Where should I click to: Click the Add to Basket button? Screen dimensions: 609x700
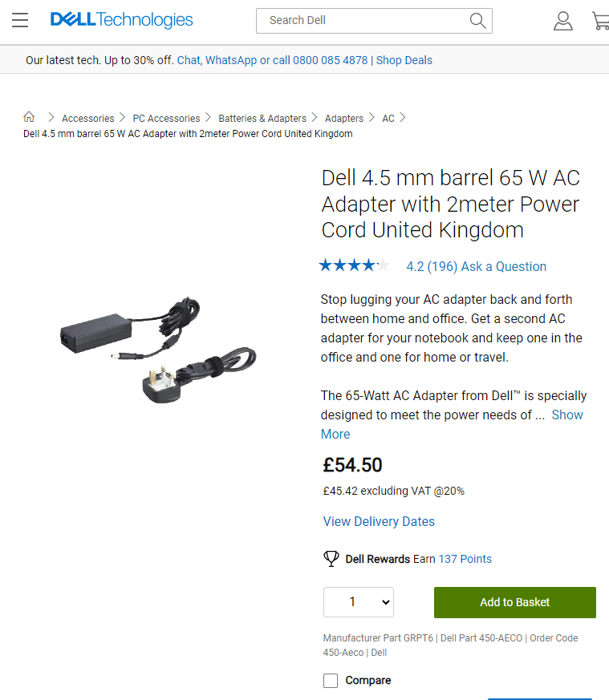point(514,601)
